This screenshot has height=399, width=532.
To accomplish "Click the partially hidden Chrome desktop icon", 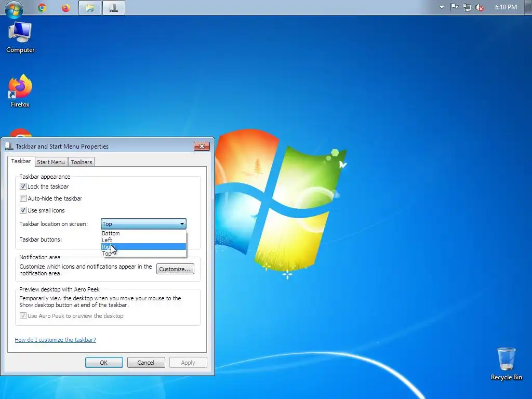I will point(20,132).
